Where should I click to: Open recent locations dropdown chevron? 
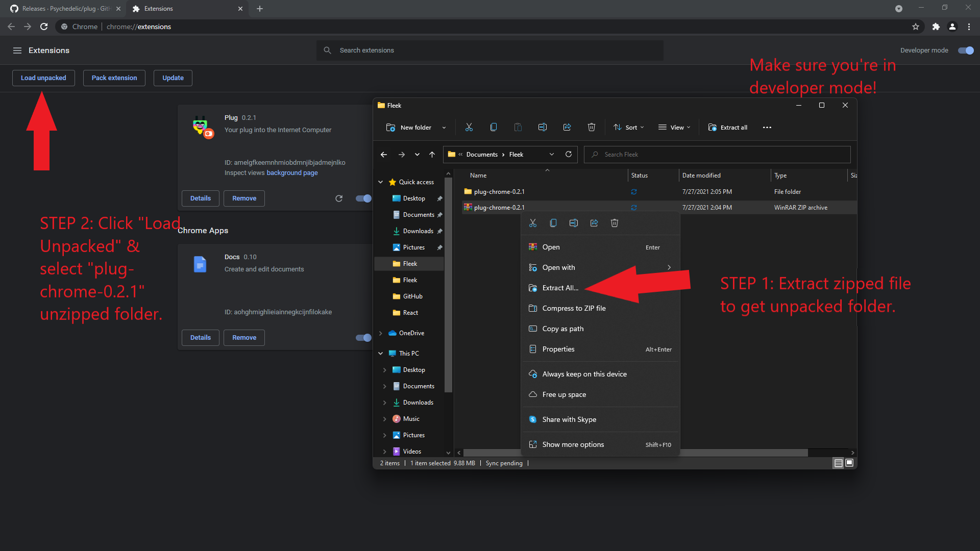pos(417,155)
